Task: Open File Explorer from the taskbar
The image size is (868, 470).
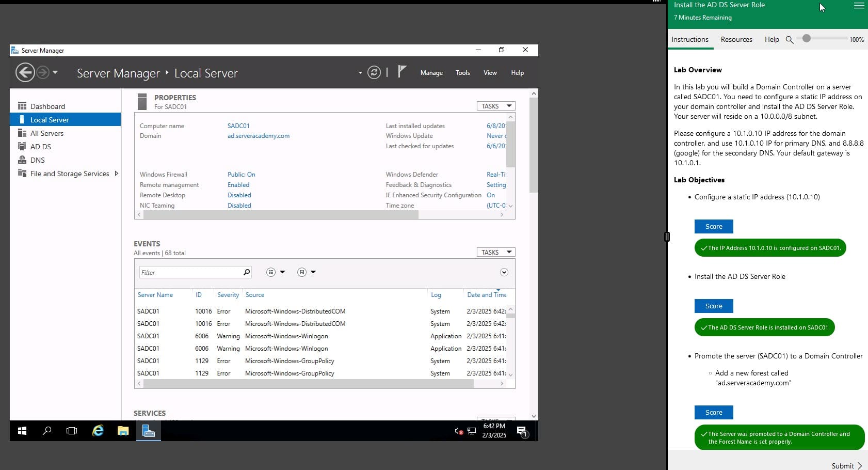Action: (123, 431)
